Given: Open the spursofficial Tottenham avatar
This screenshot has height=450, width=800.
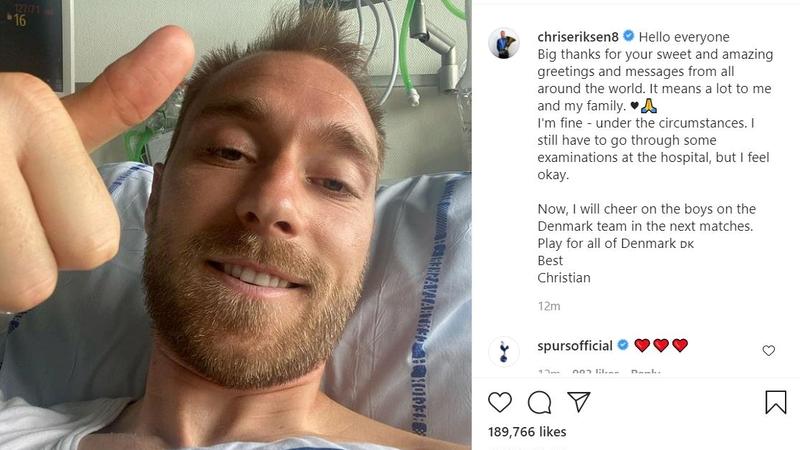Looking at the screenshot, I should click(x=504, y=352).
